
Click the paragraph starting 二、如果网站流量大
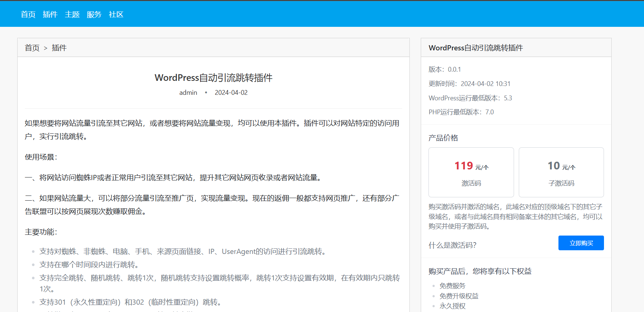coord(212,205)
